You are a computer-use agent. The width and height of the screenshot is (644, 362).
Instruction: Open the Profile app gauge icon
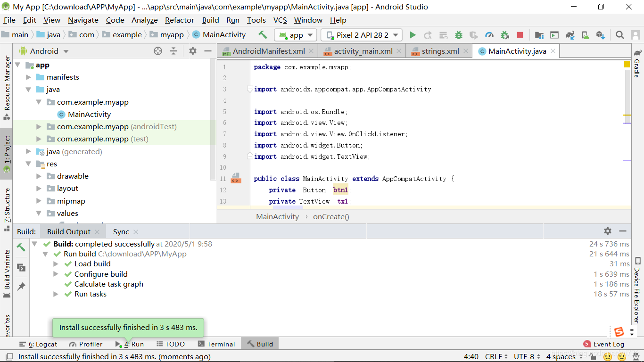489,35
